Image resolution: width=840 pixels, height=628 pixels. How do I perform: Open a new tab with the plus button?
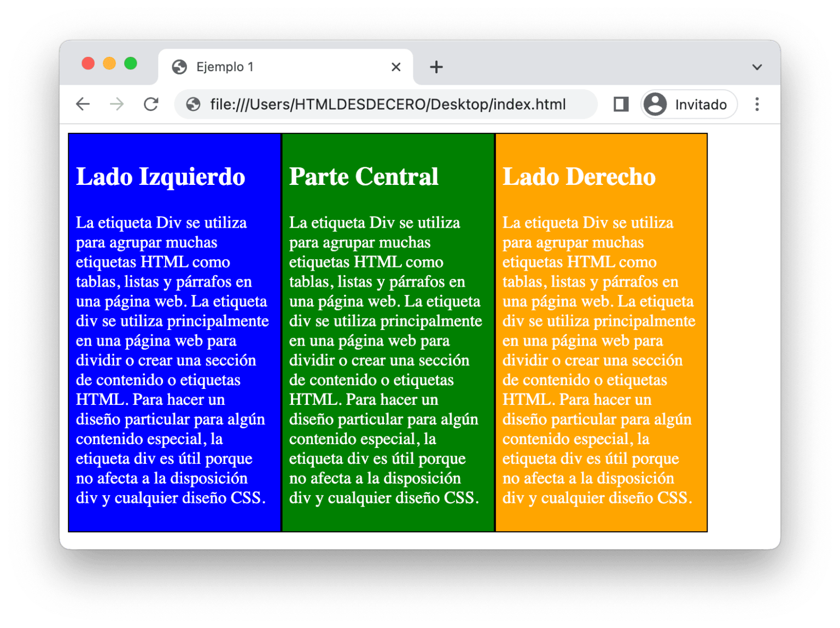tap(436, 67)
